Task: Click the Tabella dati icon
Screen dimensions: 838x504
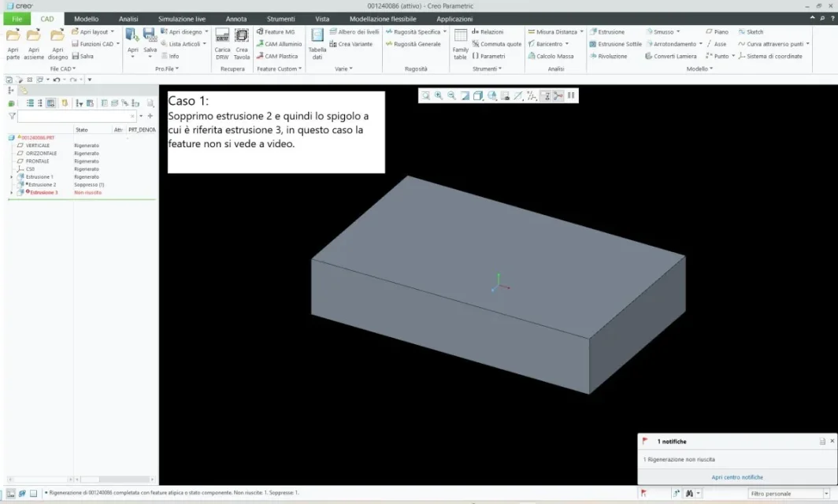Action: (x=317, y=43)
